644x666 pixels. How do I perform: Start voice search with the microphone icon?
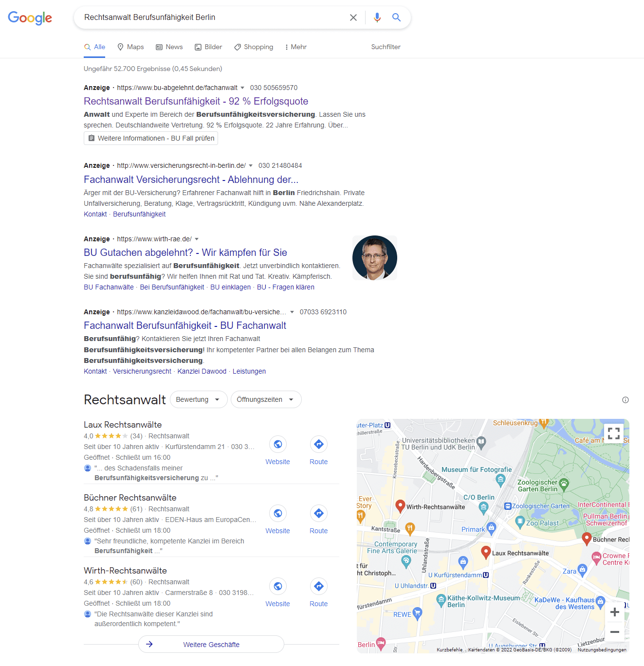[377, 18]
